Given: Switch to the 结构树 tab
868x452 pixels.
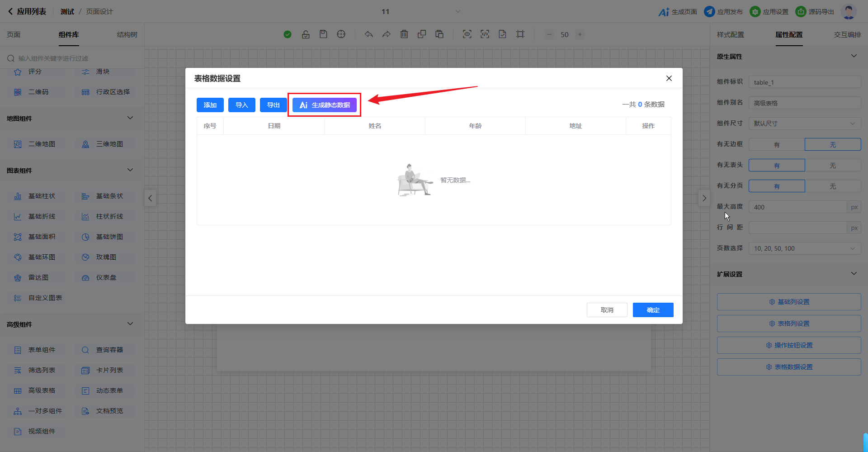Looking at the screenshot, I should coord(127,35).
